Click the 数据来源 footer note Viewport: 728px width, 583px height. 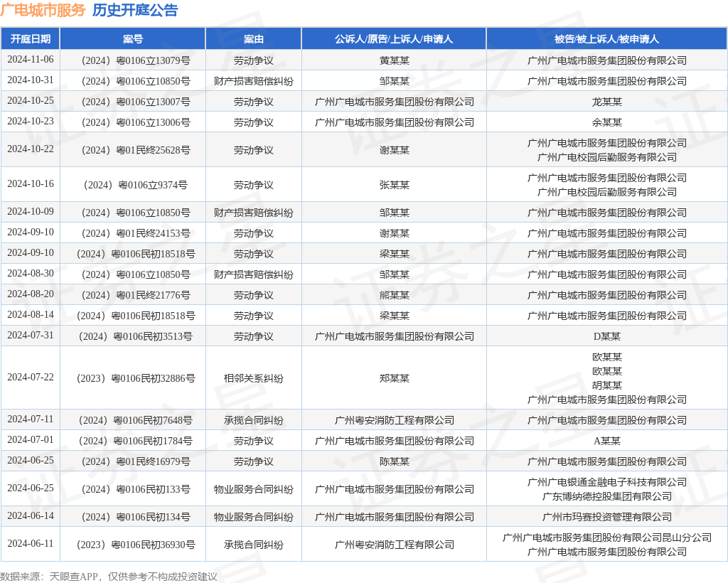pyautogui.click(x=109, y=577)
